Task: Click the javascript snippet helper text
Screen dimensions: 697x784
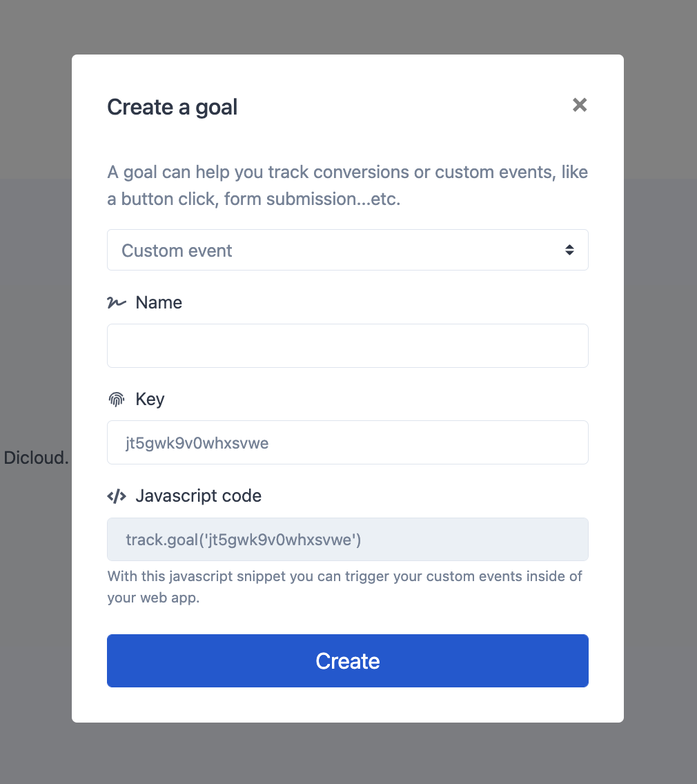Action: 345,587
